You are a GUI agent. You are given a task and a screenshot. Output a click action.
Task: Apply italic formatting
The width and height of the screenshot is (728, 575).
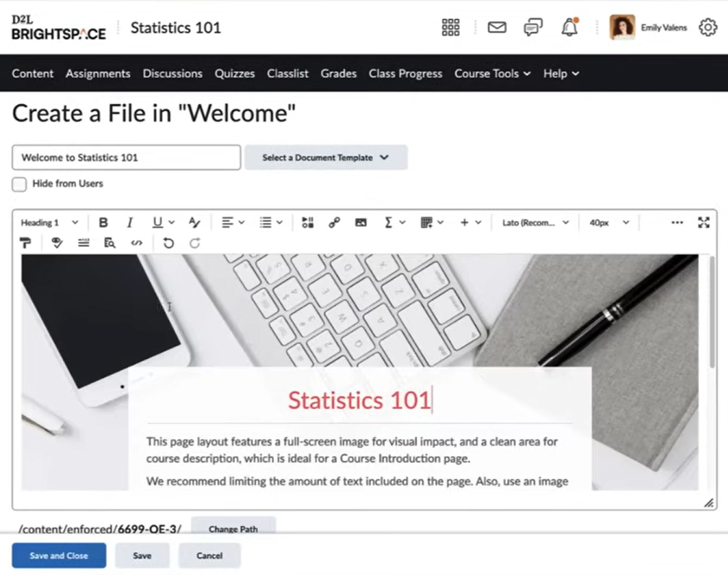(x=129, y=222)
